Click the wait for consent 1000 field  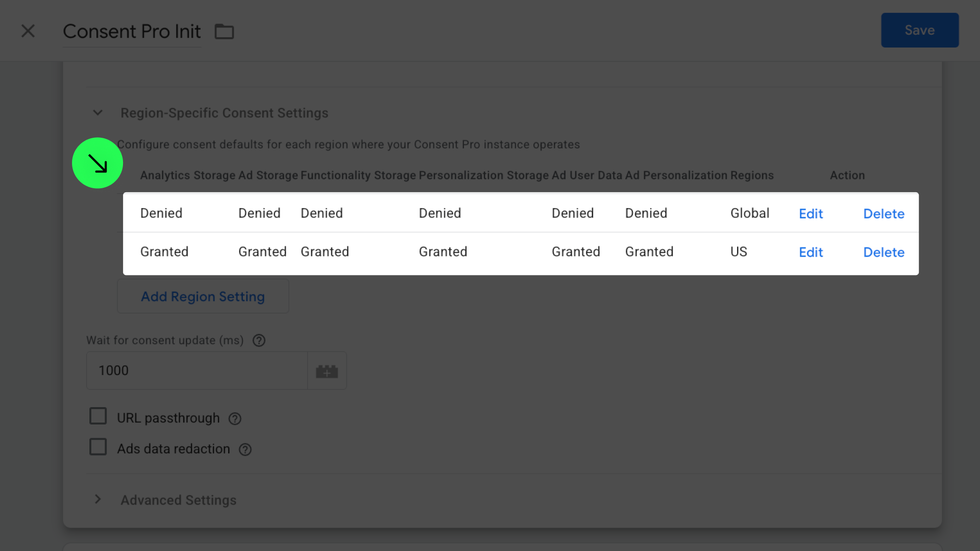coord(197,370)
